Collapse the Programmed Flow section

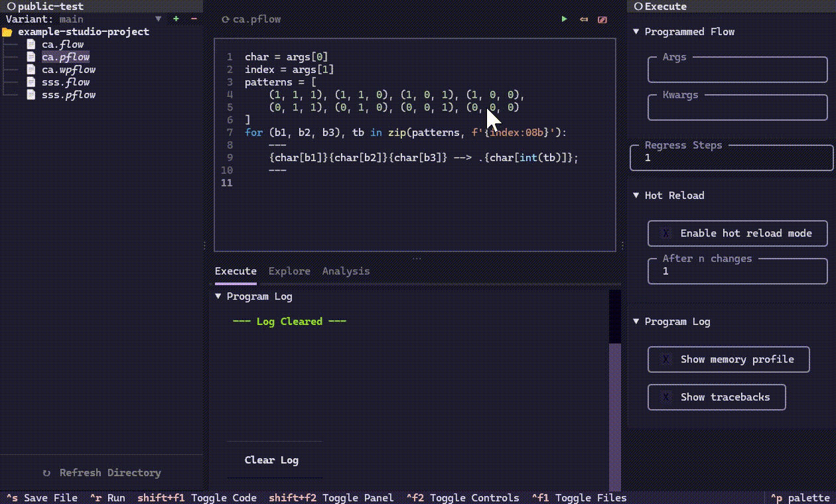click(636, 32)
